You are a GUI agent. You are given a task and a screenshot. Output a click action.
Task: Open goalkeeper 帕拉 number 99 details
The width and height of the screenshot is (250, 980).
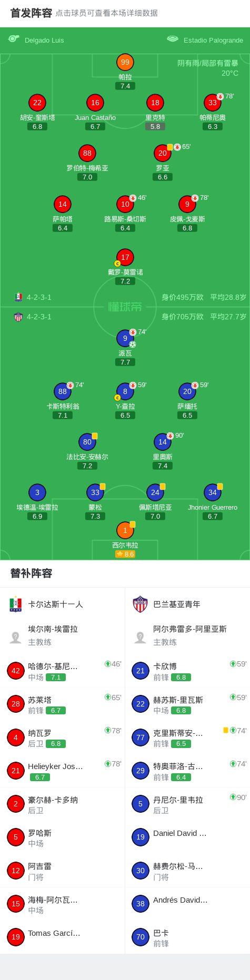point(125,62)
